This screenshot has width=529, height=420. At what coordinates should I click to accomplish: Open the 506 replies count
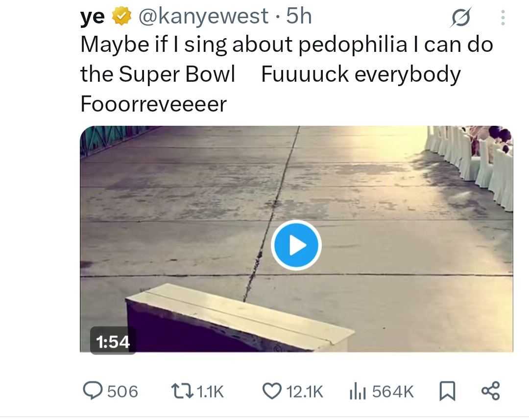click(122, 391)
